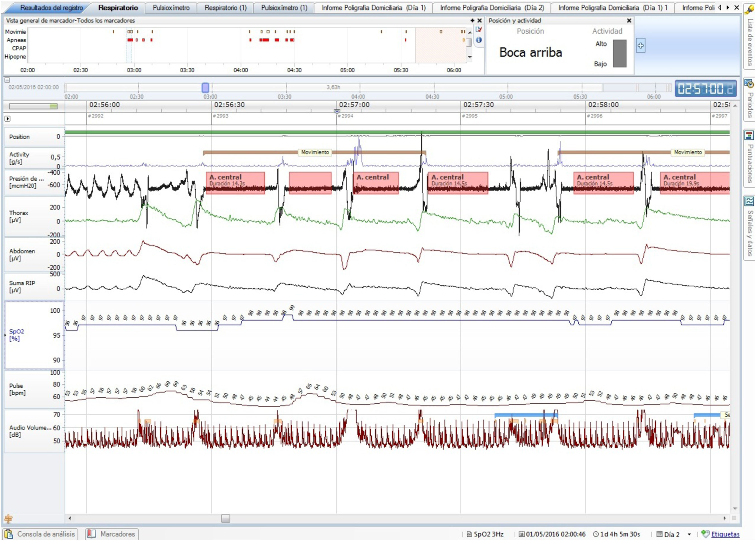Click the orange pin icon at bottom left
Viewport: 756px width, 541px height.
coord(8,519)
